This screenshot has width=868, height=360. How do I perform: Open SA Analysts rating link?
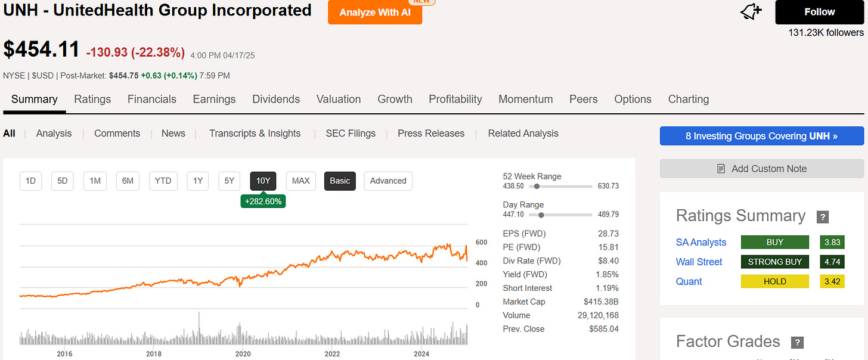[x=701, y=242]
